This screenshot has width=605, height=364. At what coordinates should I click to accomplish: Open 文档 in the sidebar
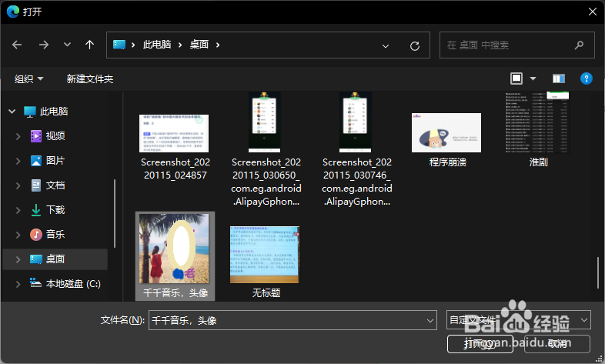(55, 185)
